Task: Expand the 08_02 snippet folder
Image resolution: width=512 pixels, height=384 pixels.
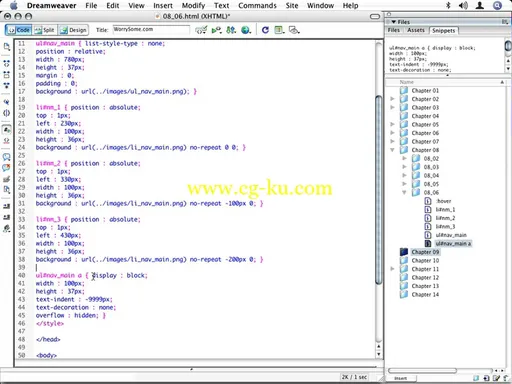Action: tap(404, 158)
